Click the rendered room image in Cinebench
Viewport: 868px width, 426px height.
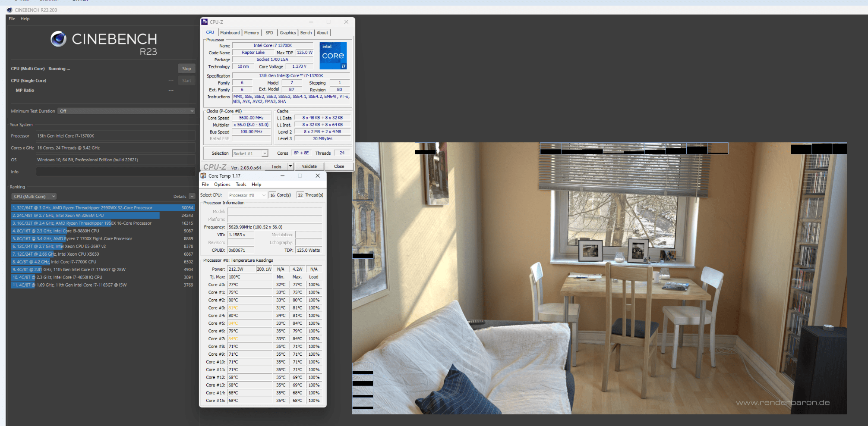pyautogui.click(x=600, y=279)
